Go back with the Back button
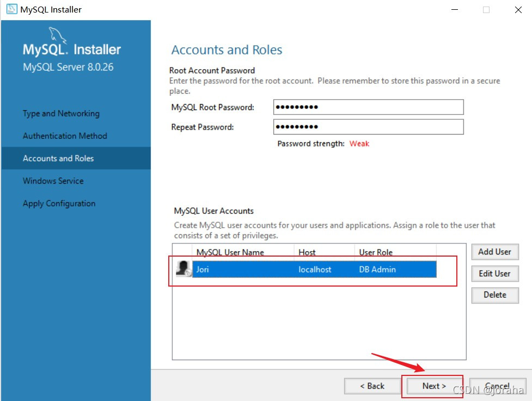Screen dimensions: 532x401 tap(372, 386)
